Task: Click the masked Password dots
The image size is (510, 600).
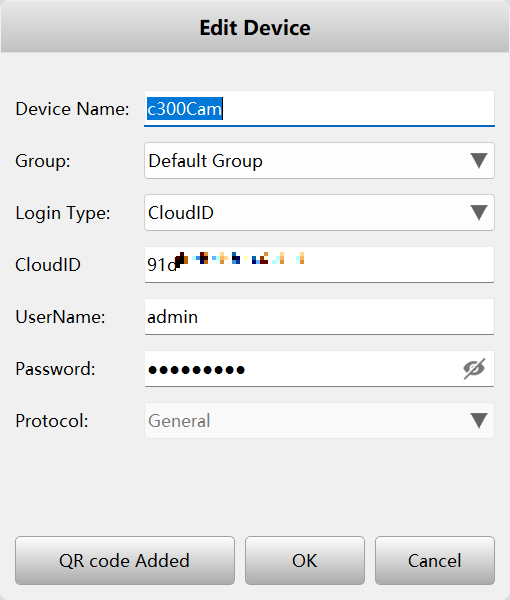Action: [x=196, y=370]
